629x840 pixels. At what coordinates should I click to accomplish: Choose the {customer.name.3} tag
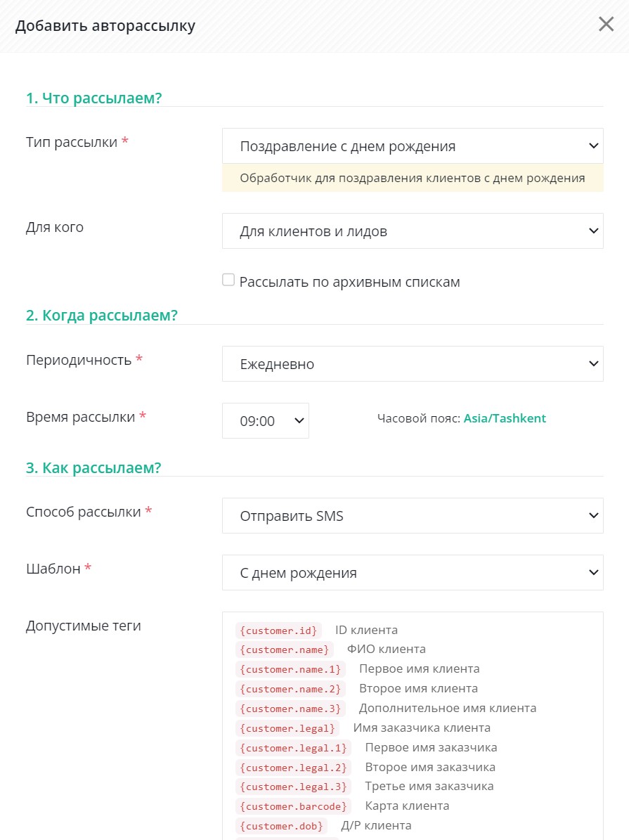pyautogui.click(x=290, y=709)
